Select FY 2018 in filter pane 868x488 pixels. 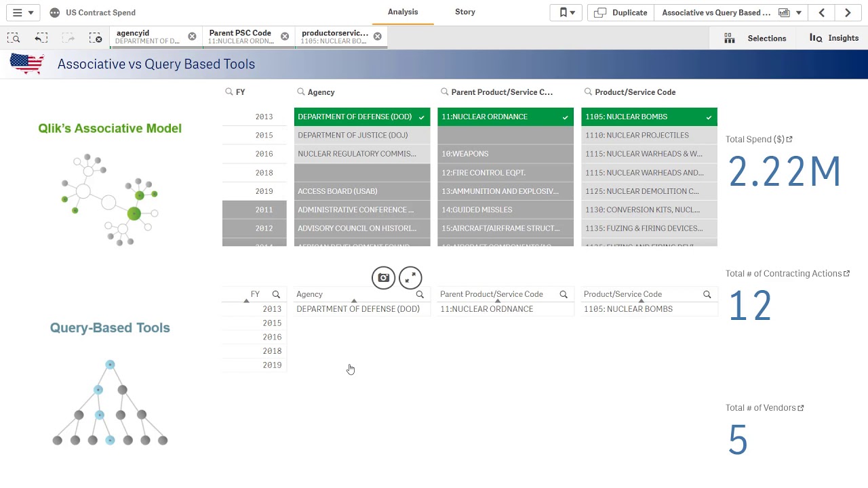tap(254, 172)
